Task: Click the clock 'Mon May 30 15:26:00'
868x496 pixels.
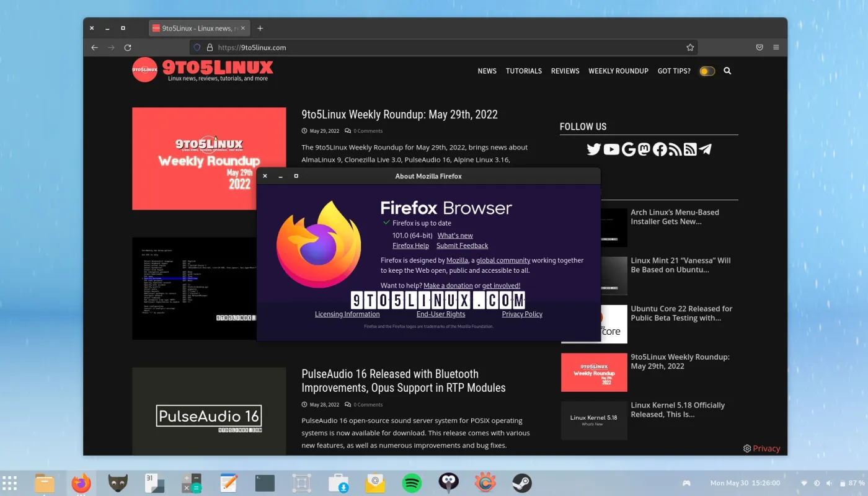Action: point(745,483)
